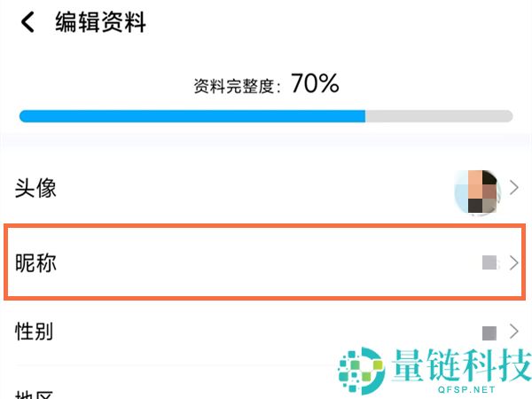
Task: Click the 编辑资料 page title
Action: 99,22
